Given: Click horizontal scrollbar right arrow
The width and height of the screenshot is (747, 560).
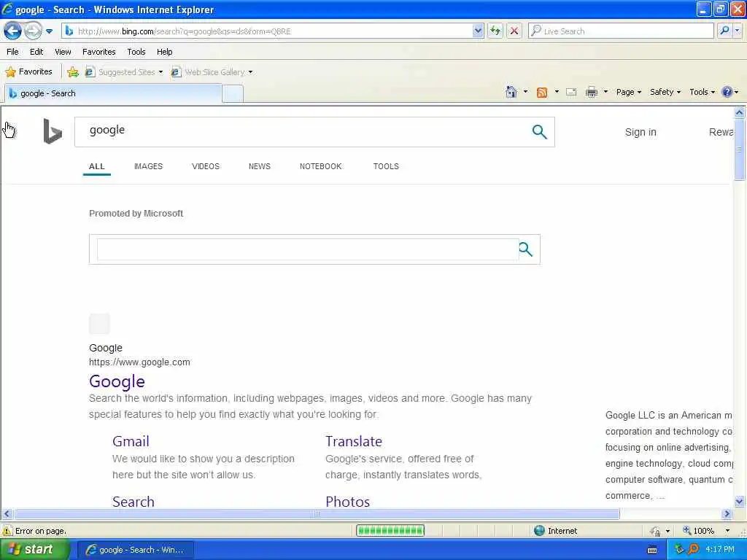Looking at the screenshot, I should 727,514.
